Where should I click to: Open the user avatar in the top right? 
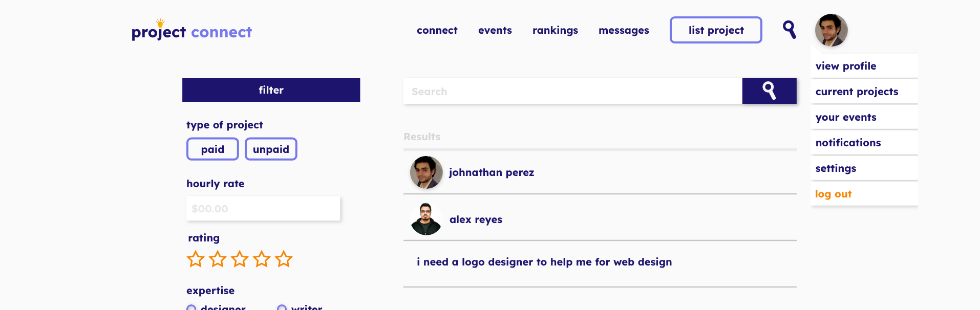(831, 30)
